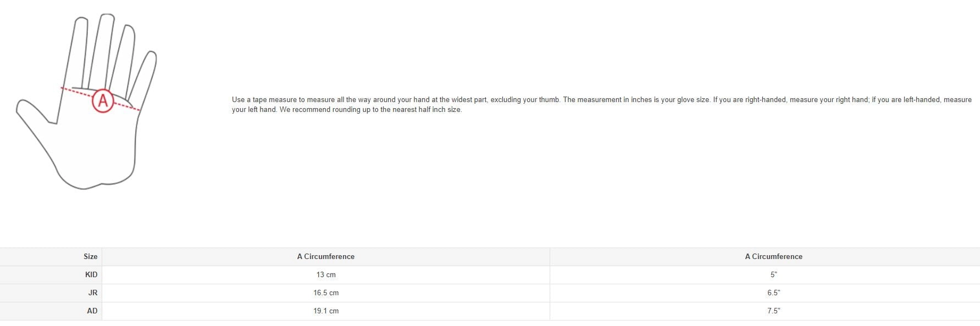Click the tape measure instruction text
Image resolution: width=980 pixels, height=326 pixels.
pos(602,104)
